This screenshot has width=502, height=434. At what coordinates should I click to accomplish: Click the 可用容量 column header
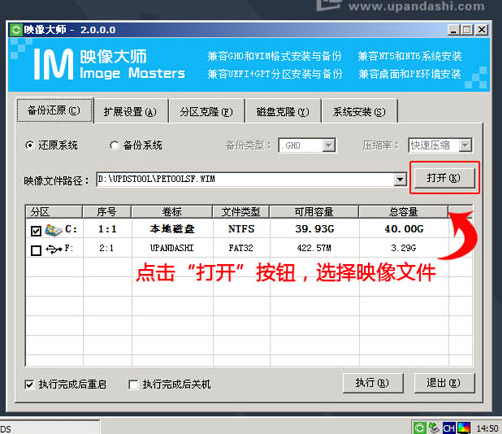click(314, 212)
